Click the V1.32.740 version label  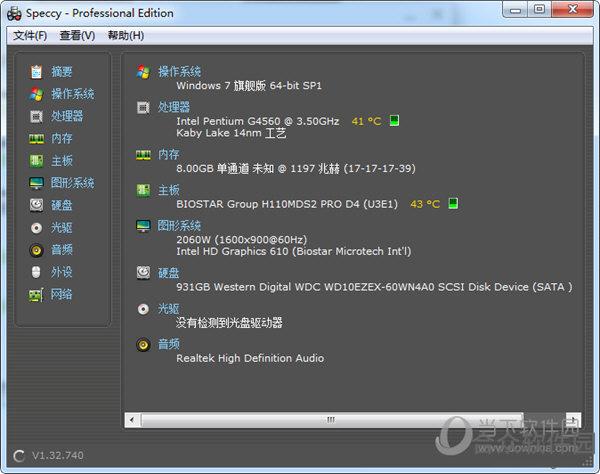pos(58,455)
